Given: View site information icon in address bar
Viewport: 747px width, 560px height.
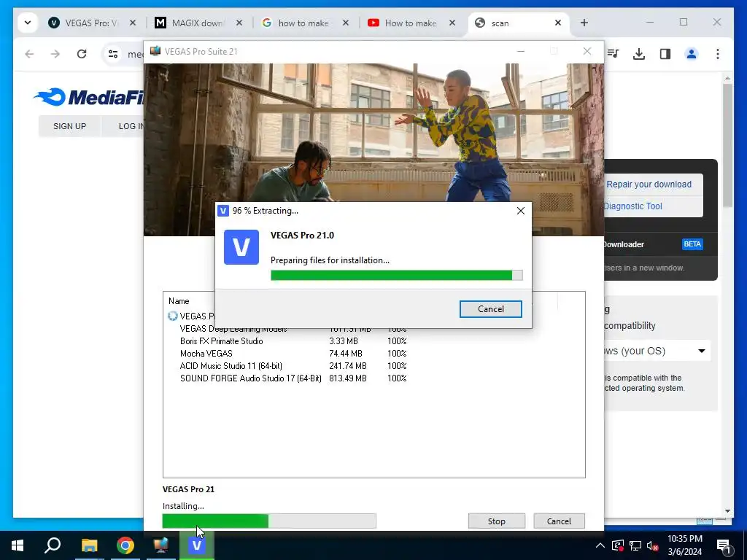Looking at the screenshot, I should 113,54.
